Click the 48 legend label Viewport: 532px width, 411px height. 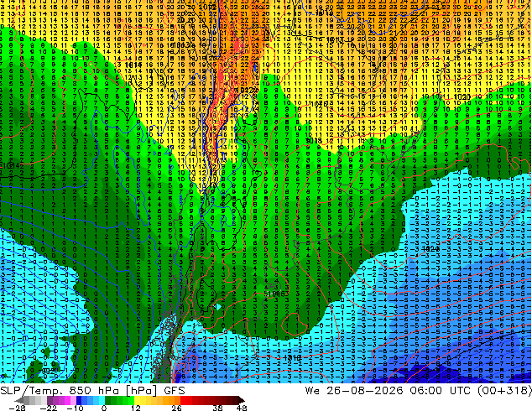241,408
